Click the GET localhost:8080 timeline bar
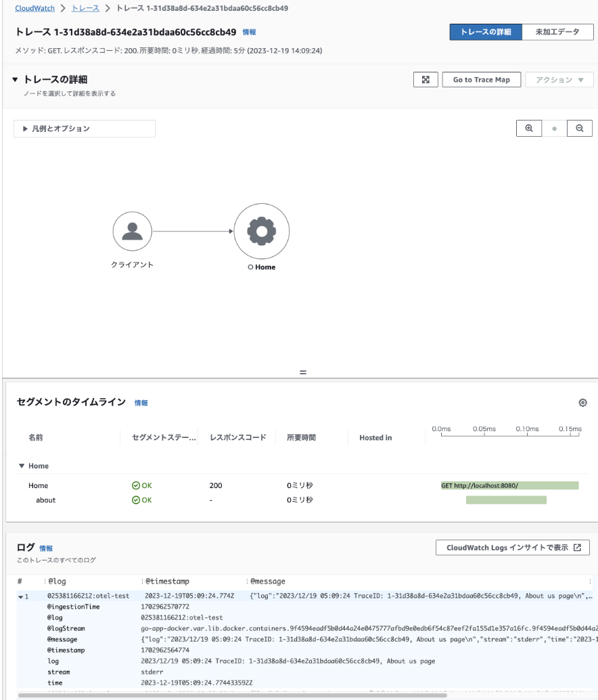Image resolution: width=598 pixels, height=700 pixels. point(509,485)
